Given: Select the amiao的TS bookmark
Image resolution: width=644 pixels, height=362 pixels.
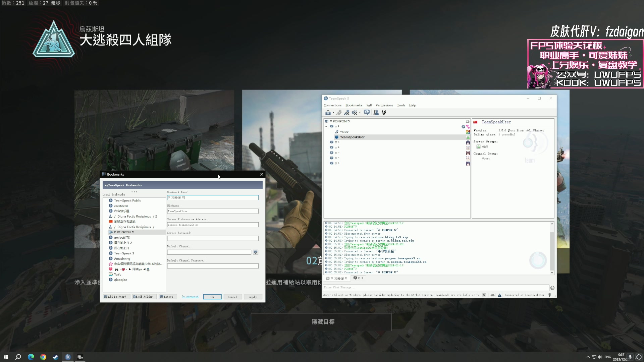Looking at the screenshot, I should [122, 238].
